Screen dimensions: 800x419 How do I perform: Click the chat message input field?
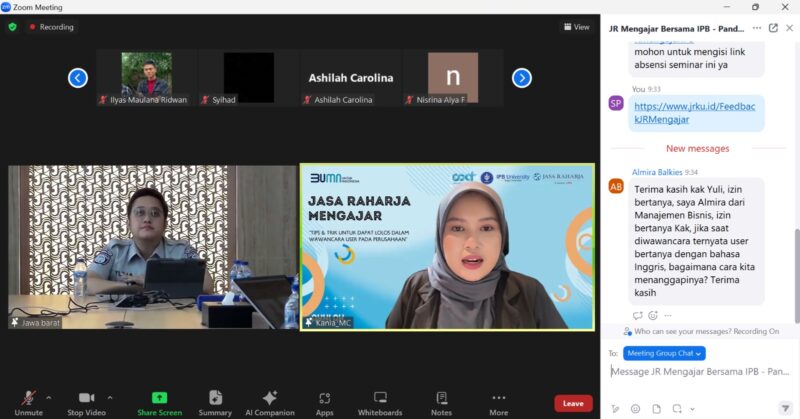tap(700, 372)
